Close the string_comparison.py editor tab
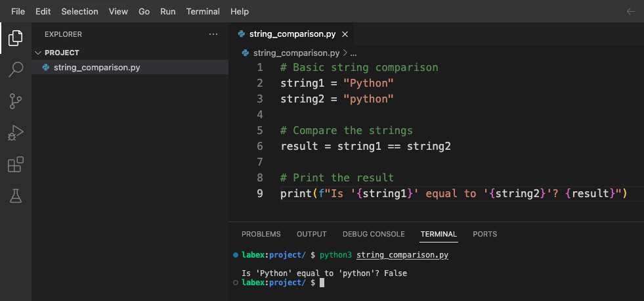The height and width of the screenshot is (301, 644). click(345, 34)
